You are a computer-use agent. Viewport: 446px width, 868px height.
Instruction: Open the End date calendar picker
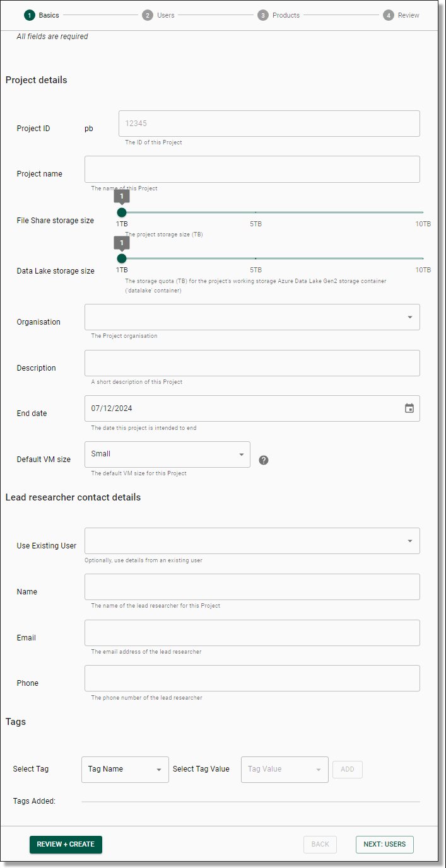point(409,408)
